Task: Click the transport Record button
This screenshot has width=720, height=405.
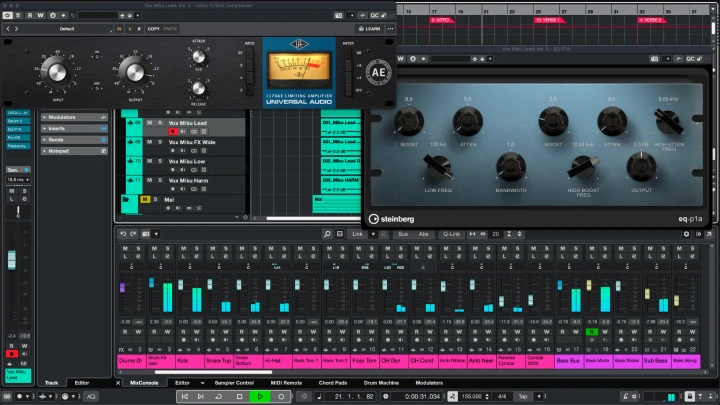Action: click(x=281, y=396)
